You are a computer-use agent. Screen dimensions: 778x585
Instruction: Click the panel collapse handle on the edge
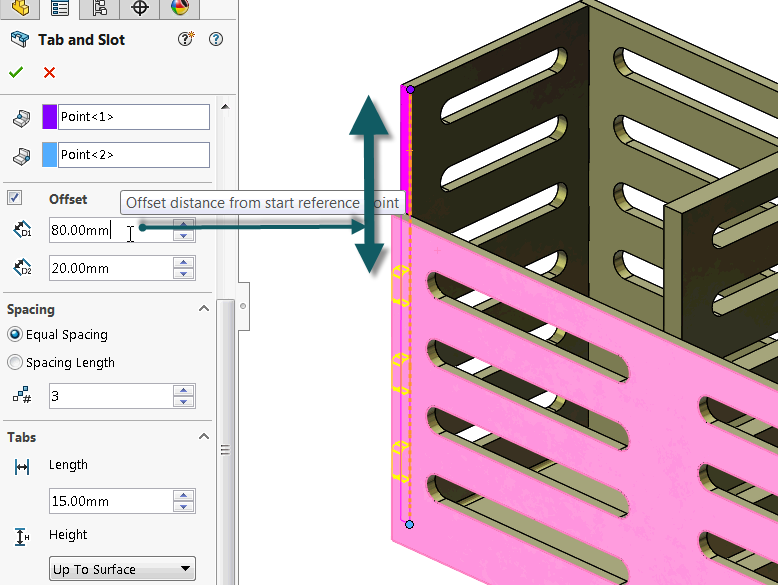click(x=243, y=306)
